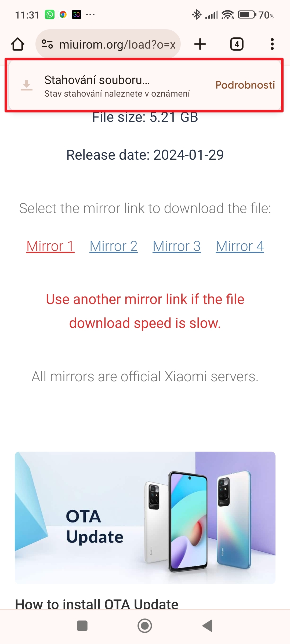Screen dimensions: 290x644
Task: Open recent apps with square button
Action: [x=82, y=626]
